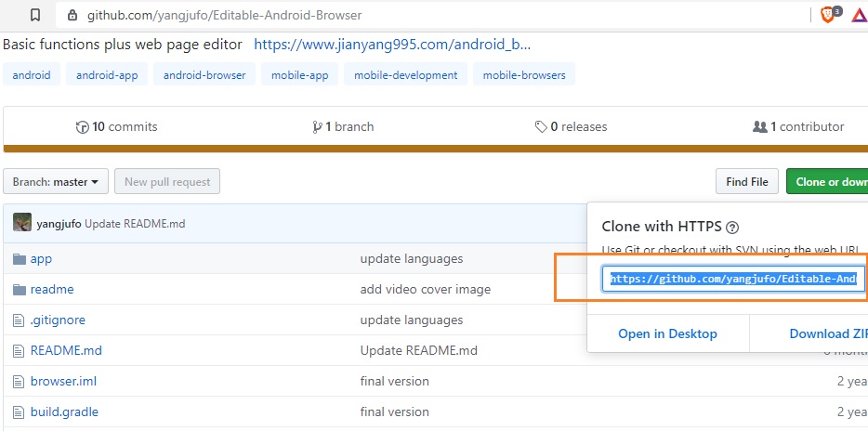The height and width of the screenshot is (431, 868).
Task: Click 'final version' message for build.gradle
Action: [x=394, y=411]
